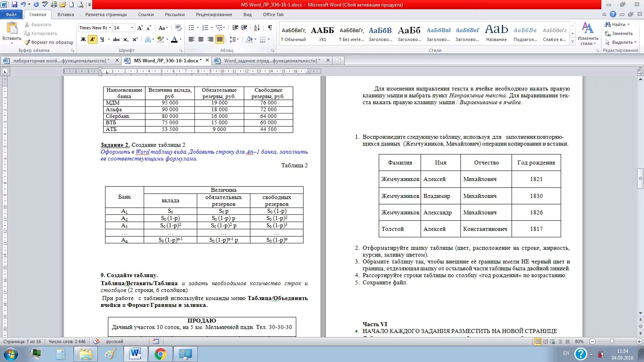Click word count in status bar
Viewport: 644px width, 362px height.
(67, 341)
